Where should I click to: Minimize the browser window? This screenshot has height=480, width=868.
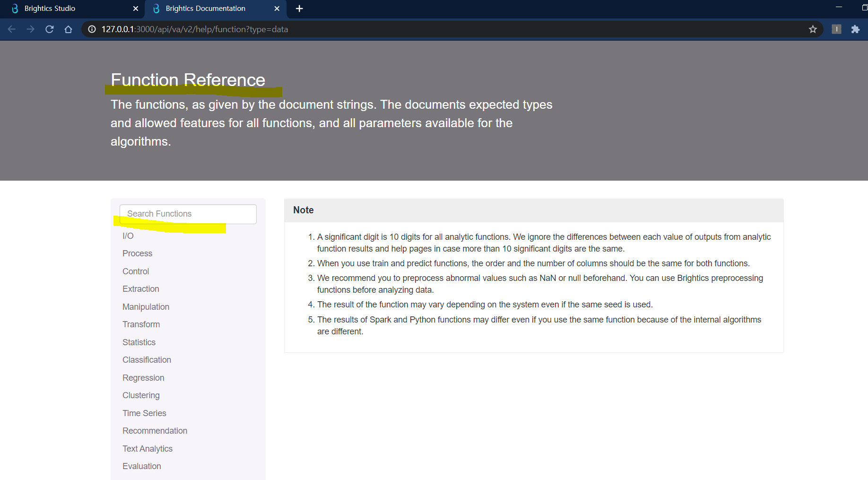click(839, 7)
